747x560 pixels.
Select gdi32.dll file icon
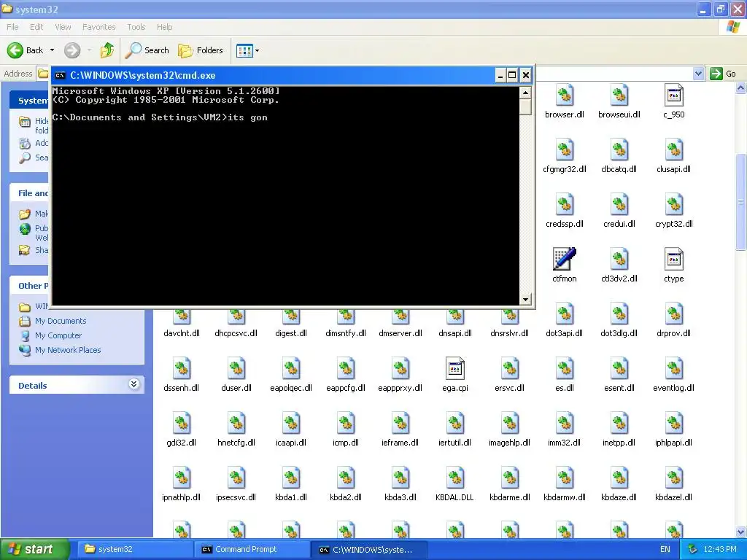182,424
